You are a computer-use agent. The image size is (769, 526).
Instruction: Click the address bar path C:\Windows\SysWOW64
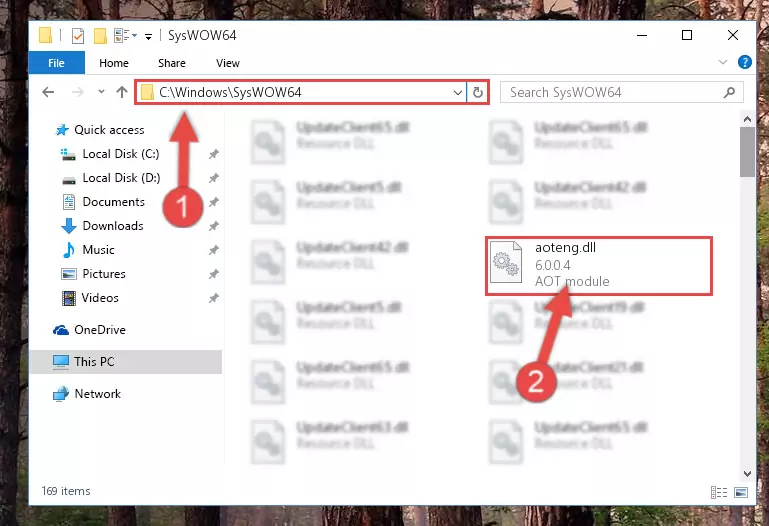[x=230, y=92]
